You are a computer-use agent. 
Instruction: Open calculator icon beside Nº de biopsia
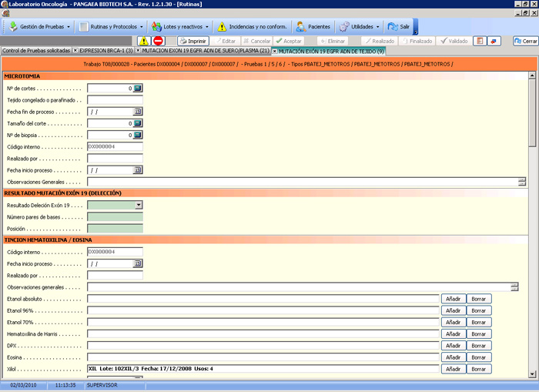click(138, 135)
